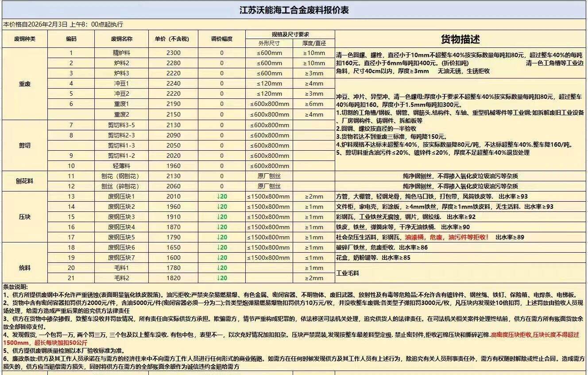Select the 条款说明 heading
Viewport: 588px width, 375px height.
point(15,287)
